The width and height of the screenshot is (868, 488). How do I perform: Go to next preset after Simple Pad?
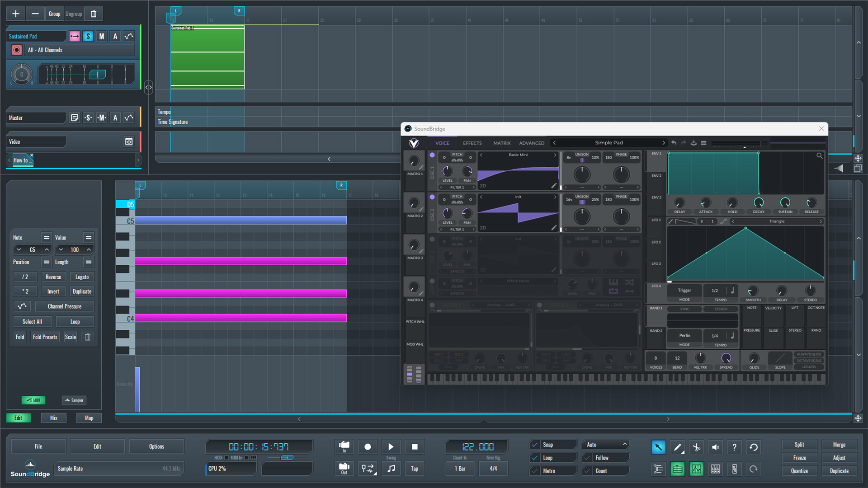[x=663, y=143]
